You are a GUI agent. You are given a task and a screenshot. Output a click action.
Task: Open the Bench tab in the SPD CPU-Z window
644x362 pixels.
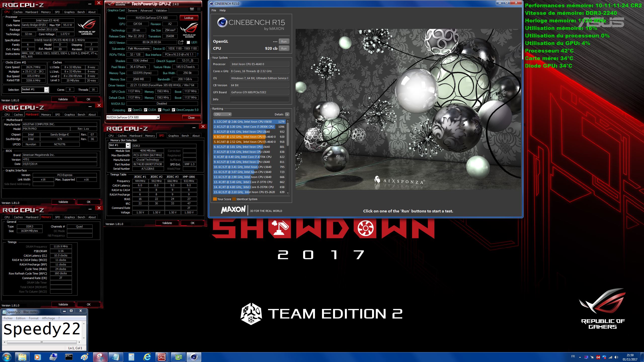pos(185,136)
